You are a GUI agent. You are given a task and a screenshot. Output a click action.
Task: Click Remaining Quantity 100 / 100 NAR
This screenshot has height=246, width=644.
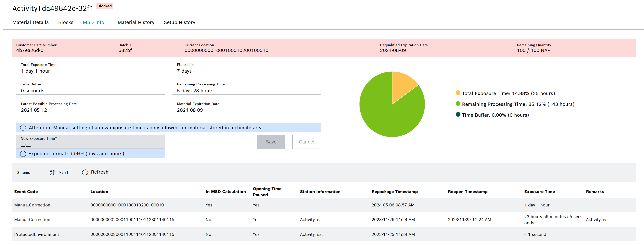pyautogui.click(x=534, y=50)
